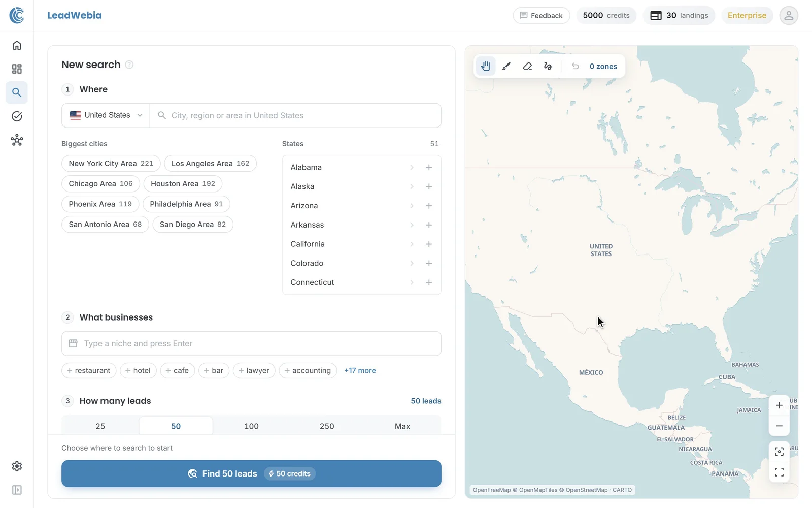Open the Home icon in sidebar

point(17,45)
